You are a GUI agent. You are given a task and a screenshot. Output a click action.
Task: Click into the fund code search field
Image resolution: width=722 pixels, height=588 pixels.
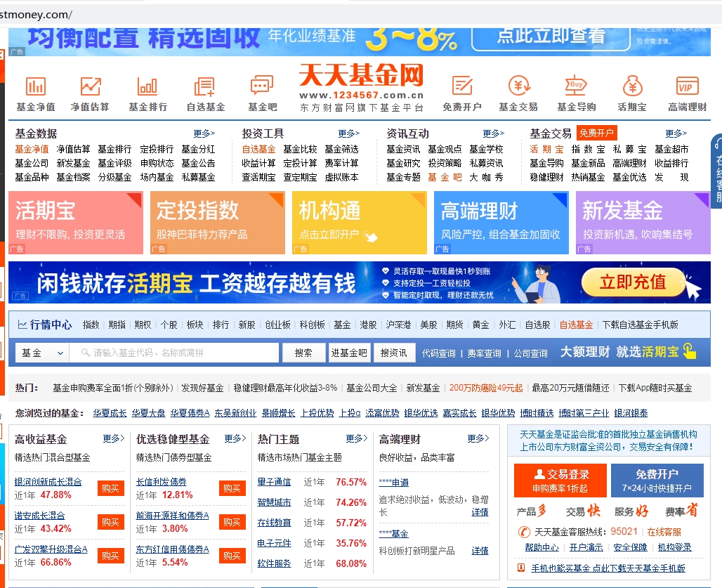(x=174, y=353)
